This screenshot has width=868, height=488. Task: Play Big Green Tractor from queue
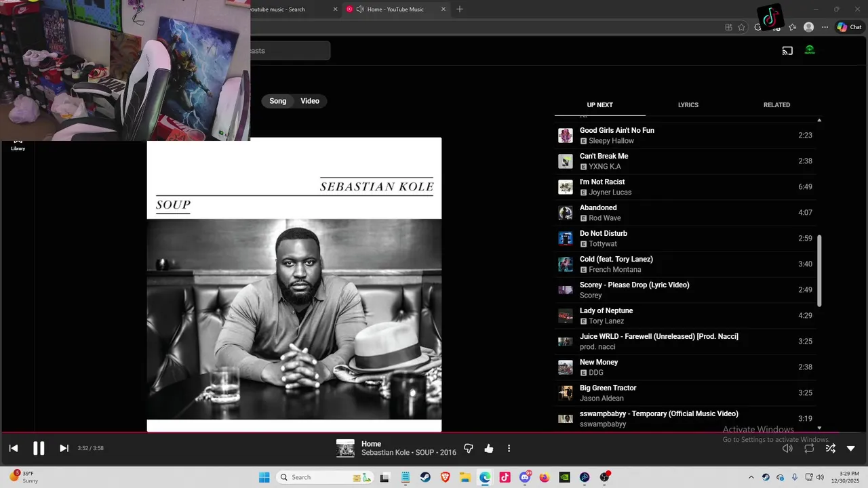(x=685, y=393)
